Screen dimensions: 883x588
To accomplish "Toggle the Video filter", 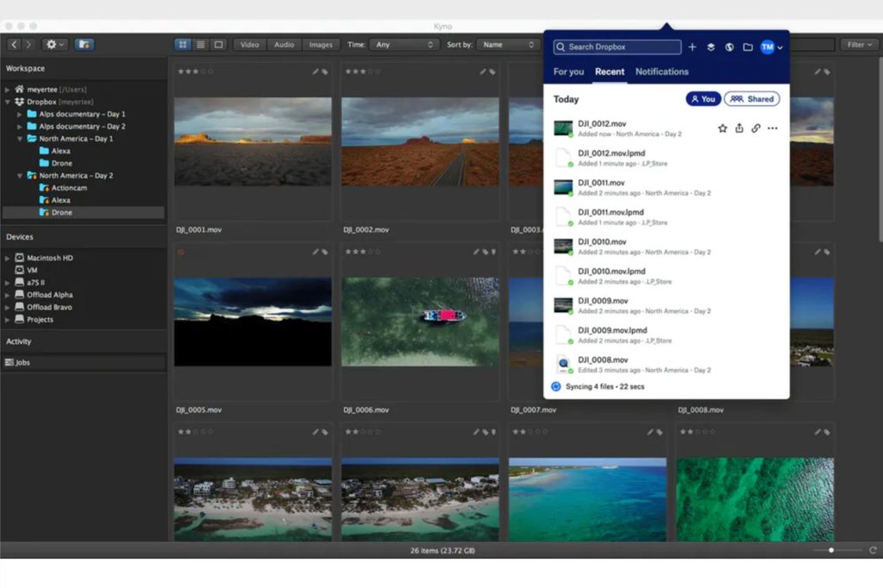I will (249, 45).
